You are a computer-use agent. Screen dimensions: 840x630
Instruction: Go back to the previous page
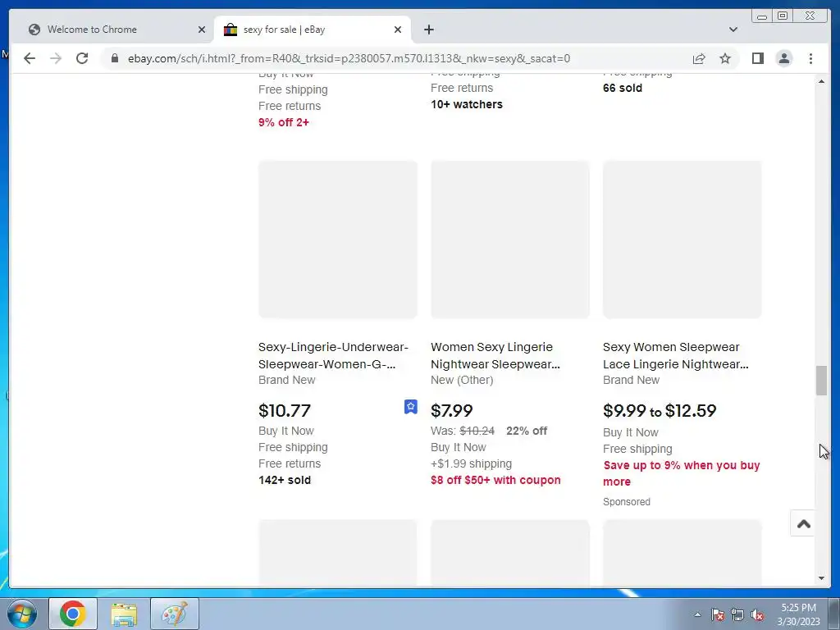coord(30,58)
